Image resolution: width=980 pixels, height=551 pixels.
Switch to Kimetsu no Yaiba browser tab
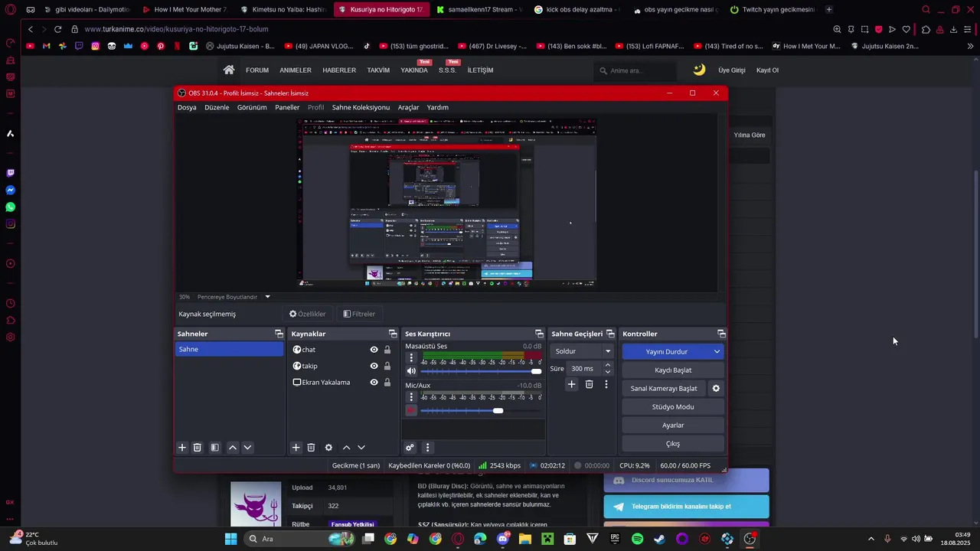[x=282, y=10]
